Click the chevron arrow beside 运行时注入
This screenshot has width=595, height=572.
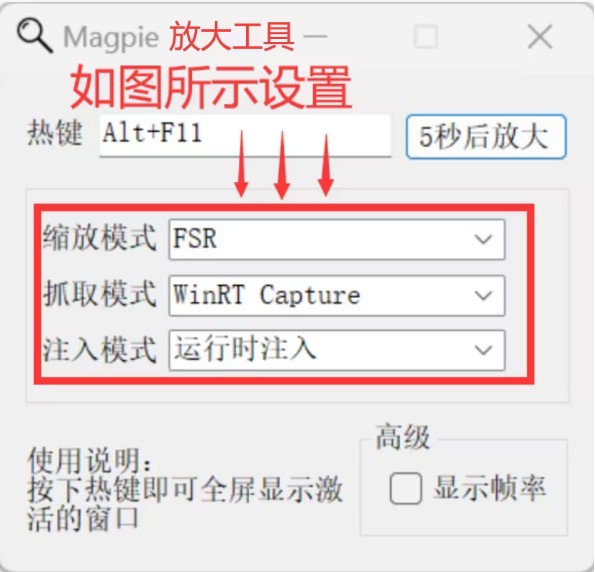tap(483, 350)
